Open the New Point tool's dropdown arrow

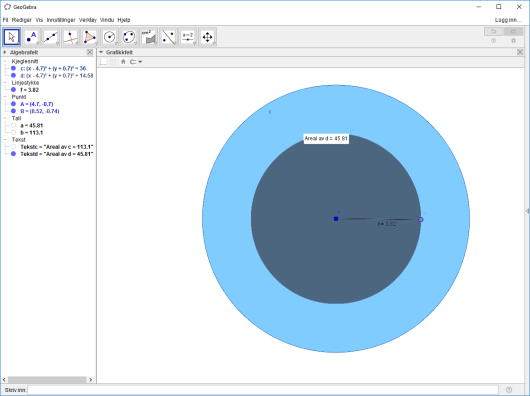tap(38, 44)
